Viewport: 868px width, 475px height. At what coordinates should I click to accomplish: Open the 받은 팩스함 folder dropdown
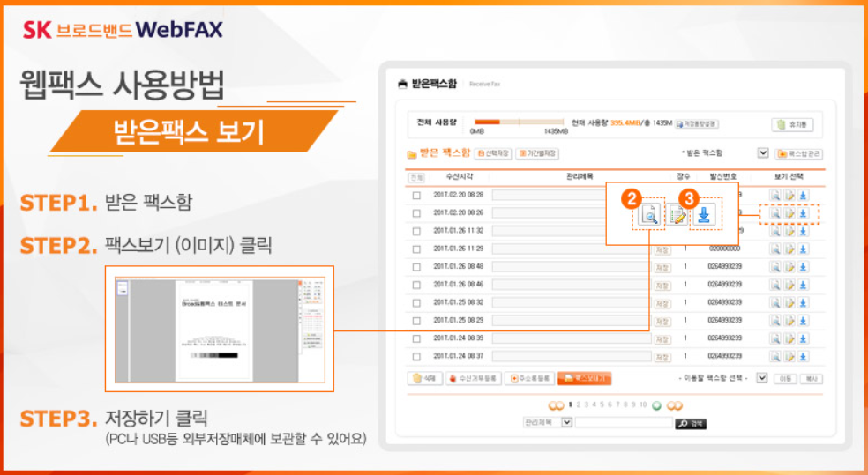point(763,153)
